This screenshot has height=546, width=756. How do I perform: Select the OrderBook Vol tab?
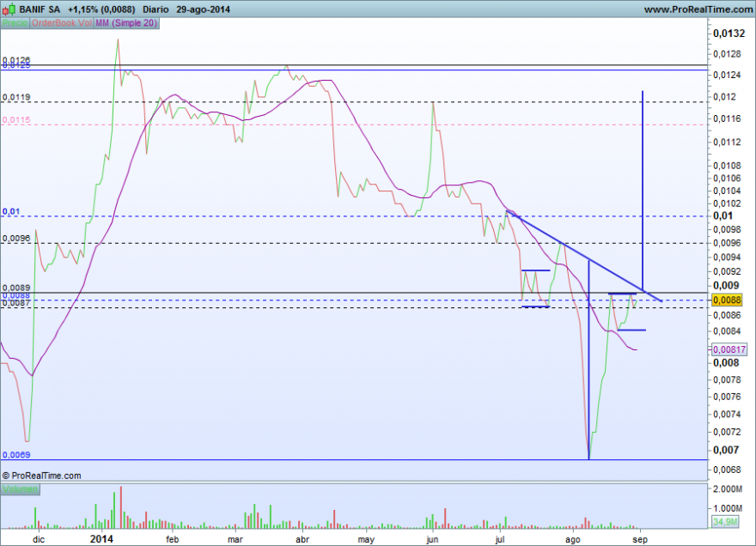(x=62, y=23)
